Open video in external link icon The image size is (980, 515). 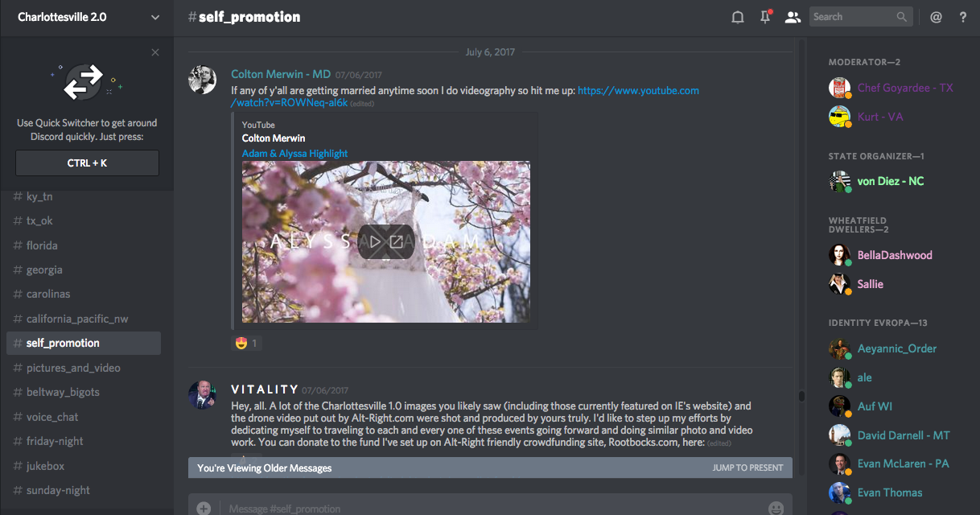[397, 241]
